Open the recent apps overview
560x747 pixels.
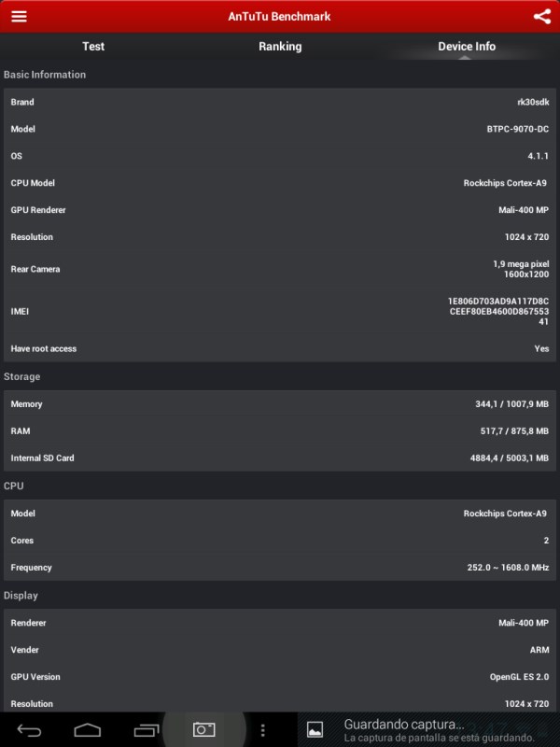point(147,729)
